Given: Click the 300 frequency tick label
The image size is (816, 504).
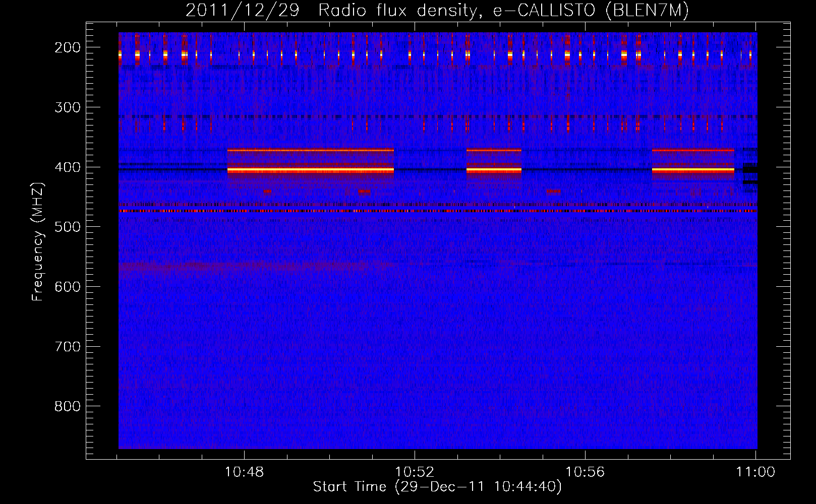Looking at the screenshot, I should click(x=68, y=107).
